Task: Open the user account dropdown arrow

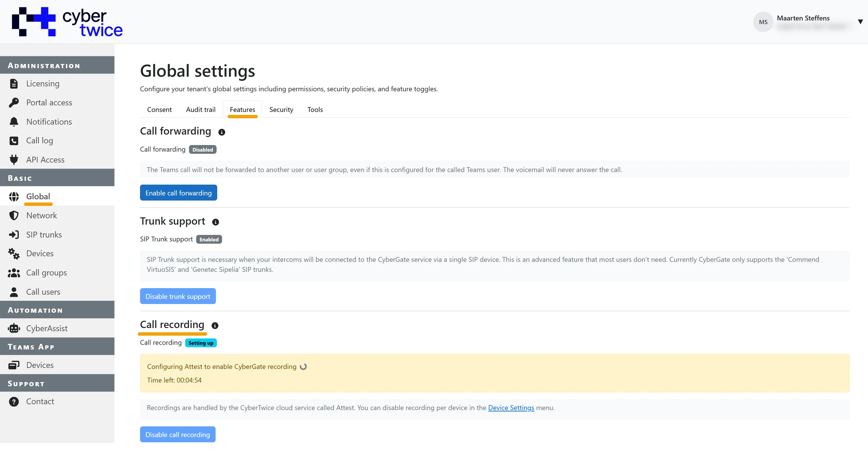Action: 860,22
